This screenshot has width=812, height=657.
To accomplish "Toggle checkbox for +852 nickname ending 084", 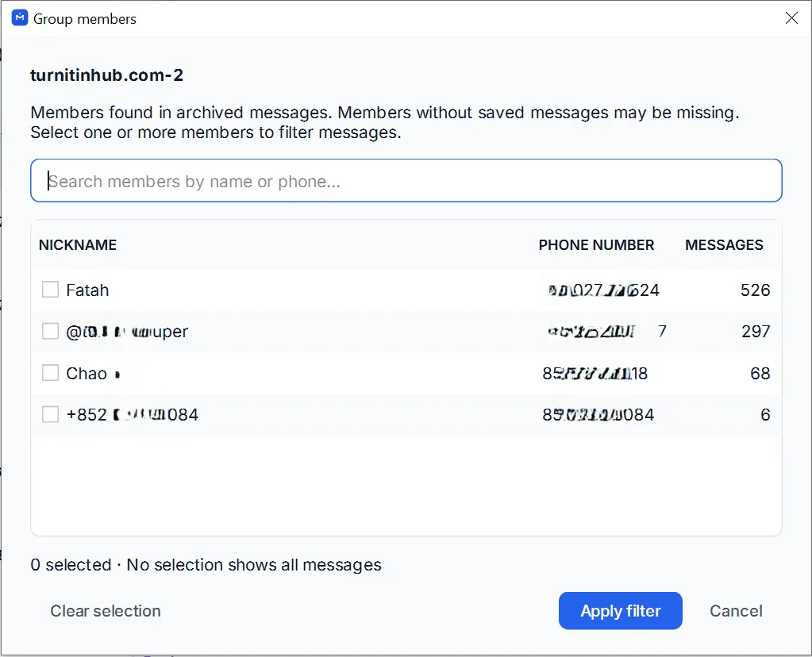I will 50,414.
